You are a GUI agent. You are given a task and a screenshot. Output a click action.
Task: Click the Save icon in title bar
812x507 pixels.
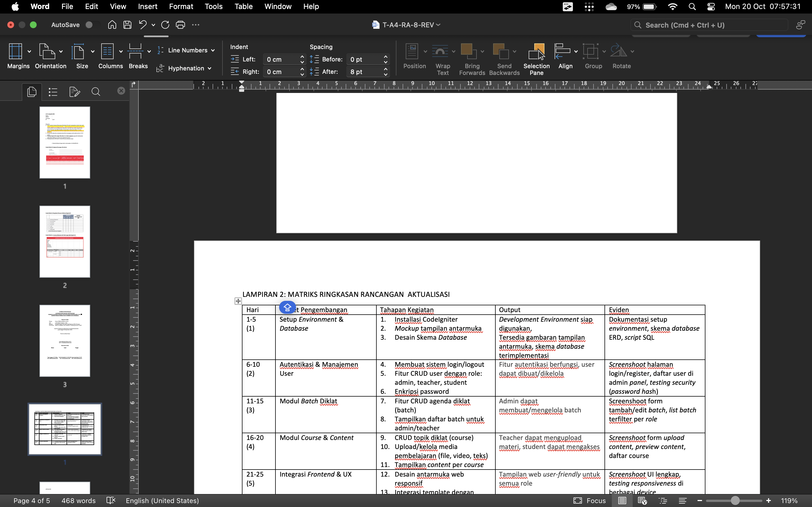(x=127, y=25)
